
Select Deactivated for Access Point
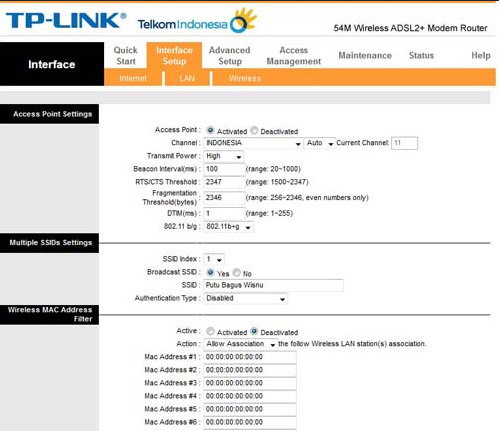[x=254, y=130]
